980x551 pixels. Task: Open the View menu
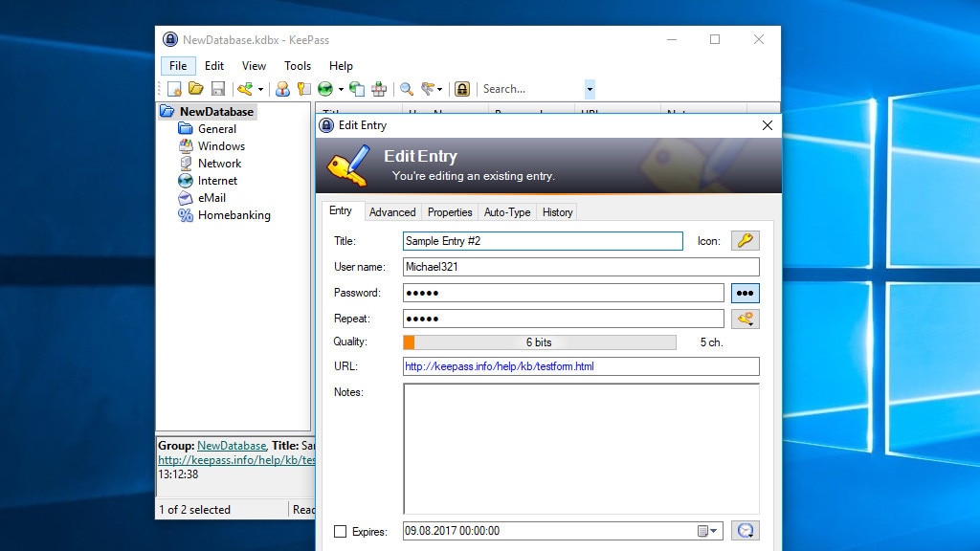[254, 66]
